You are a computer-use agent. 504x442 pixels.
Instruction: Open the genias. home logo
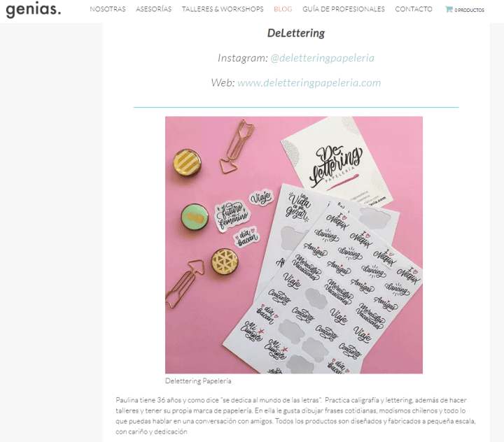coord(33,10)
